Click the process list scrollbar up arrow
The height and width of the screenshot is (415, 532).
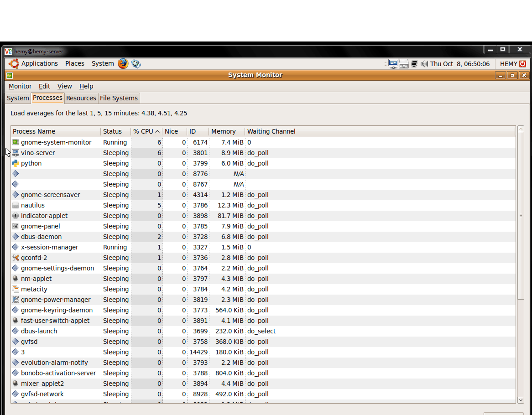(x=521, y=129)
